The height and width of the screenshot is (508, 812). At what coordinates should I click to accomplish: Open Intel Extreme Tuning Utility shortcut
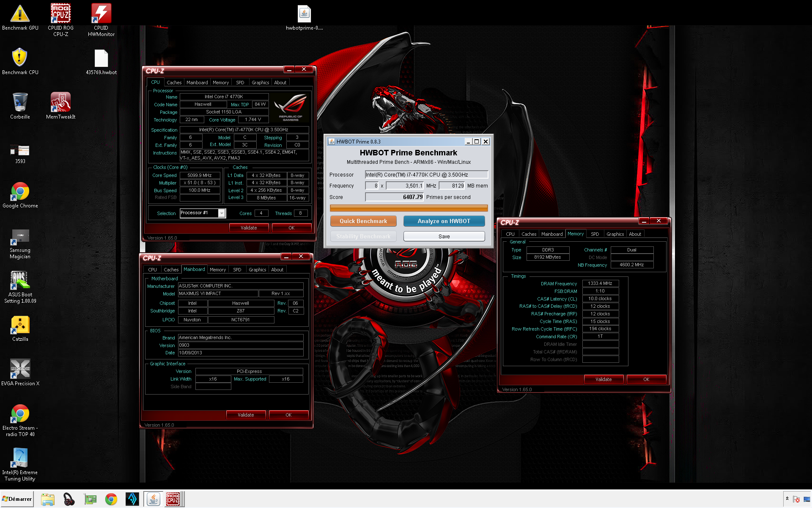(20, 465)
